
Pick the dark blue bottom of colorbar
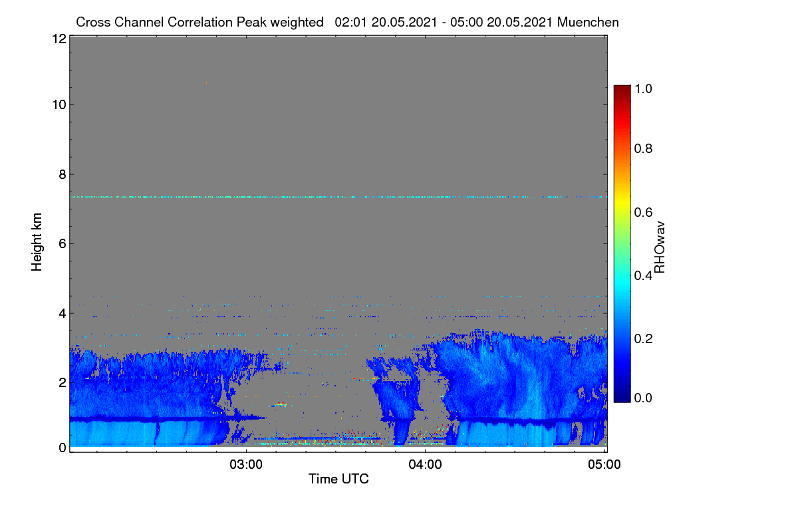[621, 398]
